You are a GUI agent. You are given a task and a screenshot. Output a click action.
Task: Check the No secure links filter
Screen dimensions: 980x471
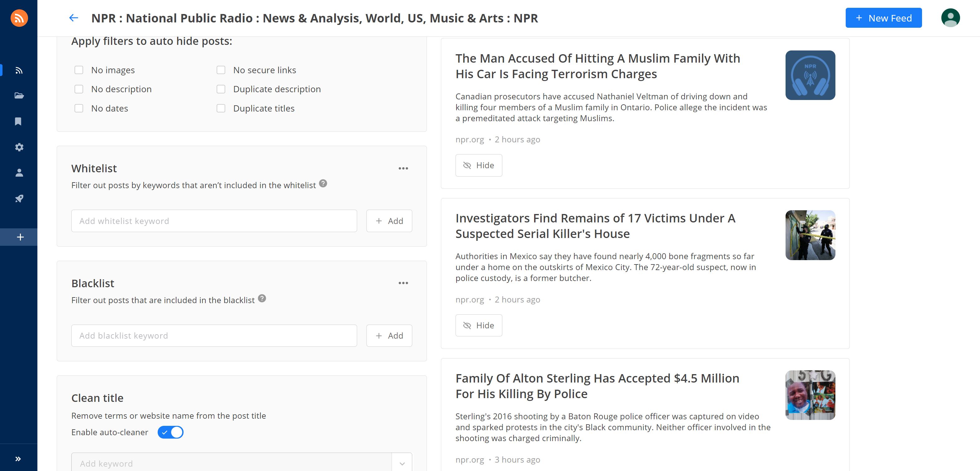pyautogui.click(x=221, y=70)
